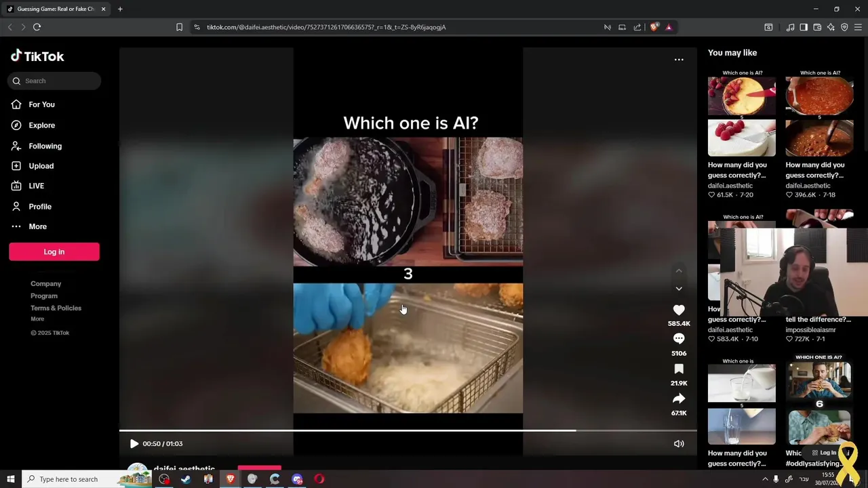Viewport: 868px width, 488px height.
Task: Open the Leo AI sparkle icon
Action: point(831,27)
